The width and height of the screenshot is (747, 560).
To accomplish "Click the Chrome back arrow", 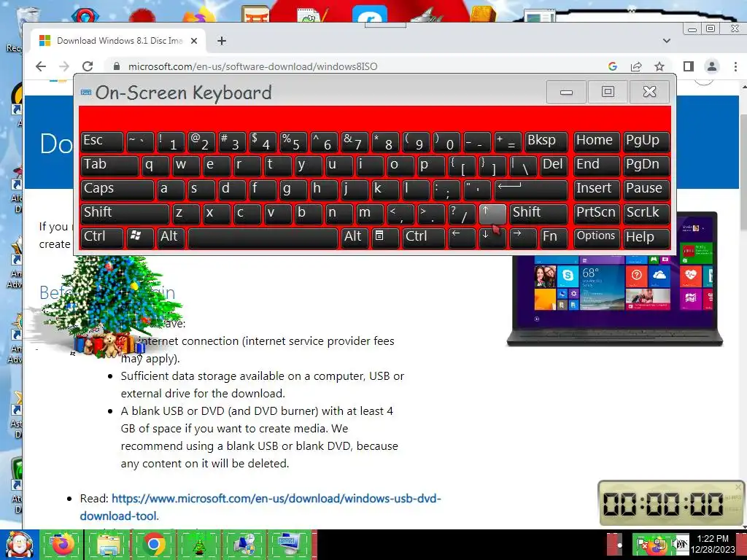I will tap(41, 66).
